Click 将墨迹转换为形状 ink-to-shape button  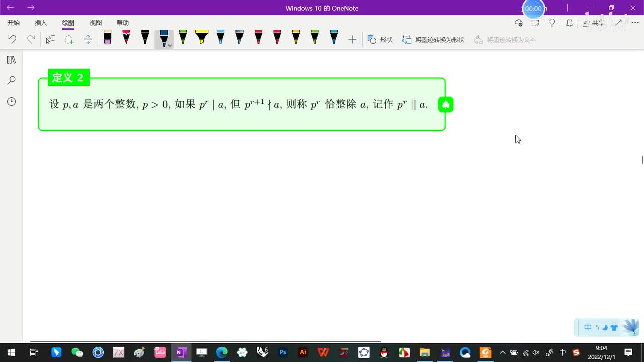point(433,39)
